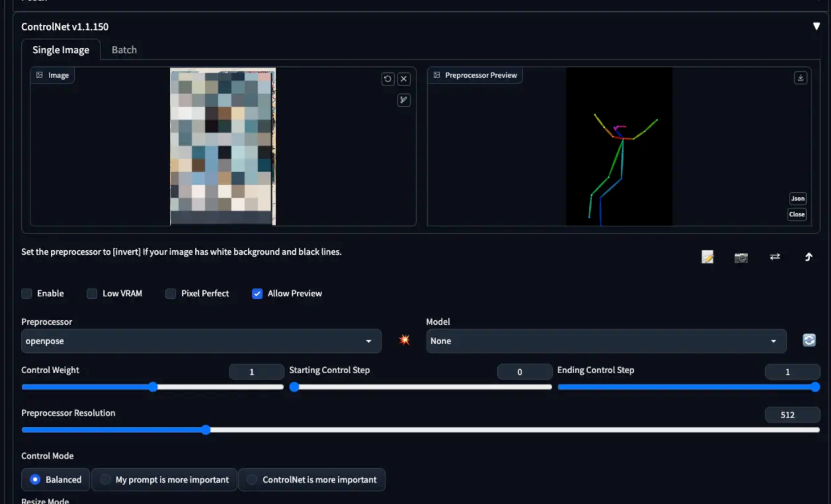The image size is (831, 504).
Task: Click the Preprocessor Preview label icon
Action: click(436, 75)
